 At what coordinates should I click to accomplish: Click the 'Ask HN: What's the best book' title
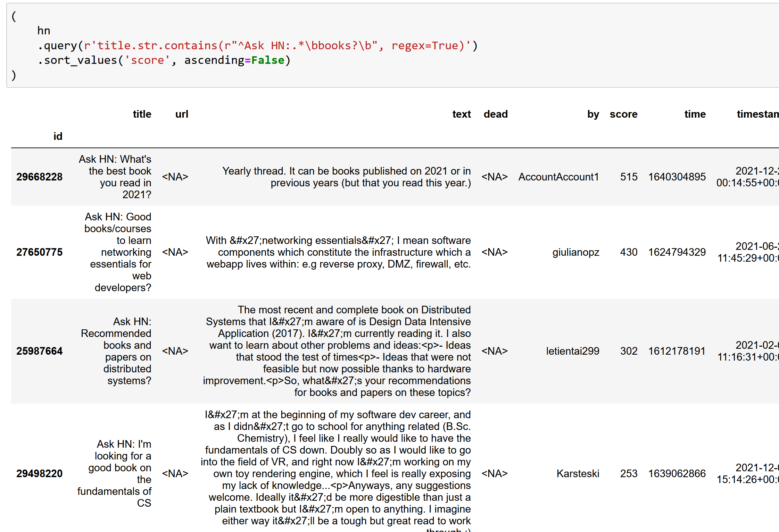(x=115, y=177)
